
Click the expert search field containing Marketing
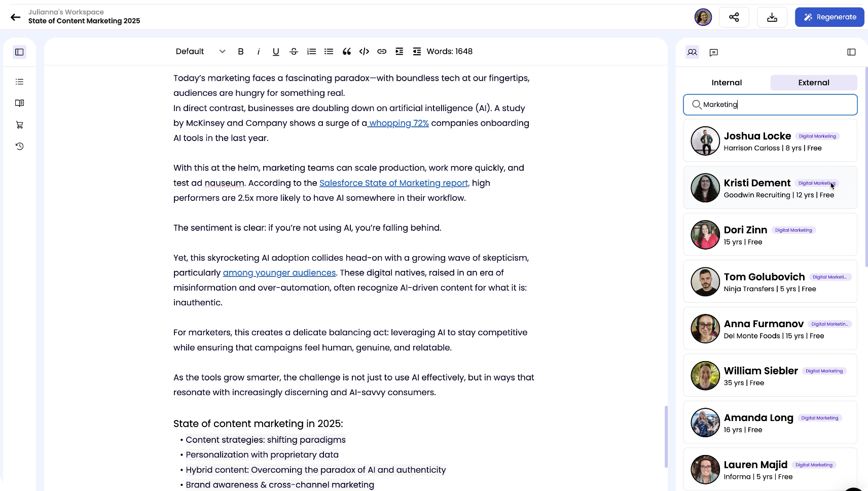tap(770, 104)
